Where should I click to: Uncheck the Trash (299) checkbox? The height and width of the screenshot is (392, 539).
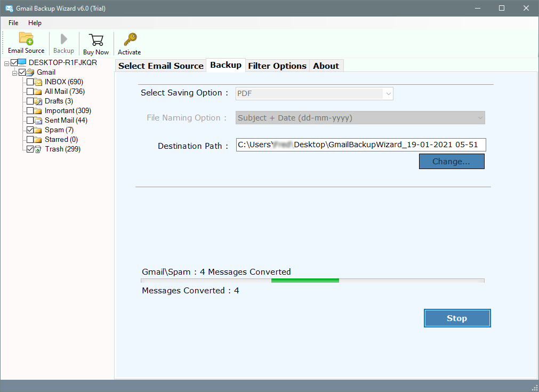point(30,149)
